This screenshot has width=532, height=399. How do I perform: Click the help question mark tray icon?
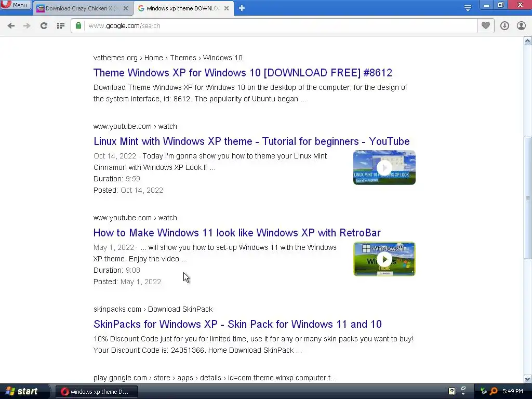[x=451, y=391]
